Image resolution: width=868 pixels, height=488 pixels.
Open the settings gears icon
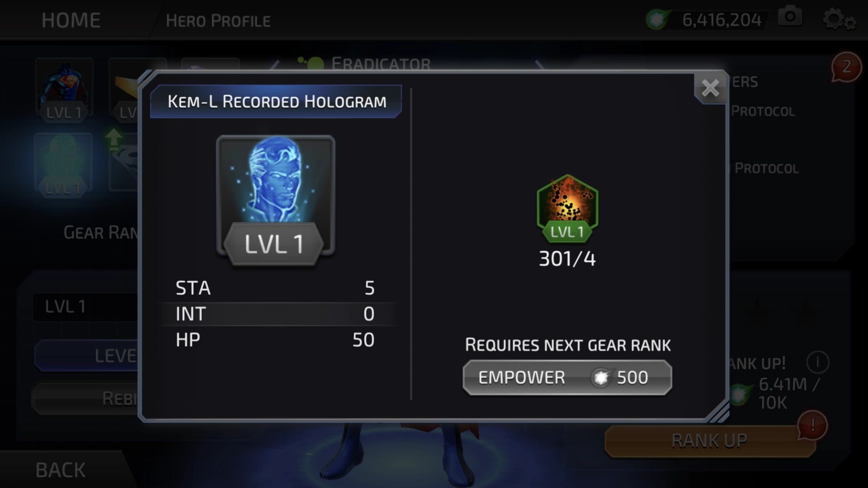coord(839,19)
